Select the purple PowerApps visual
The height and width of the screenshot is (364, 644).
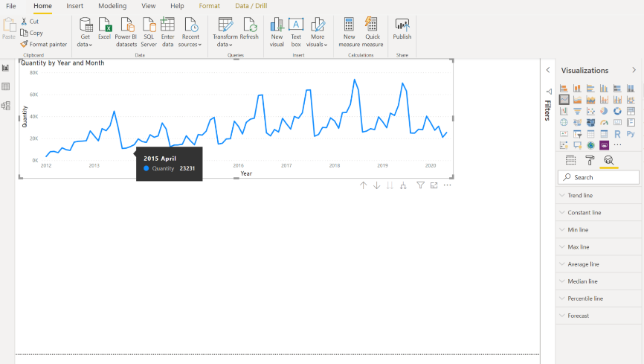tap(604, 145)
